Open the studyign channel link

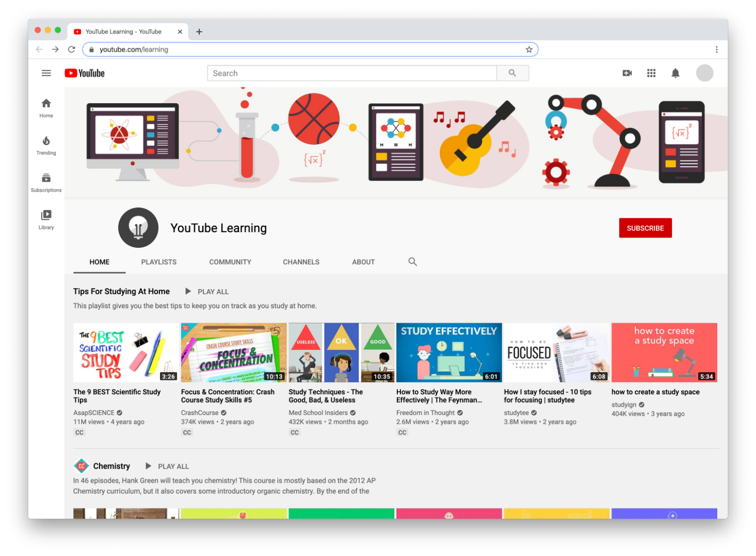624,405
